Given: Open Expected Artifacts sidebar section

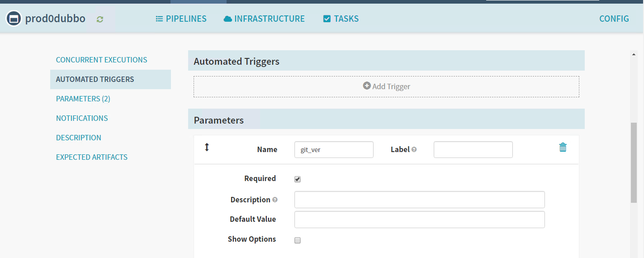Looking at the screenshot, I should click(91, 157).
